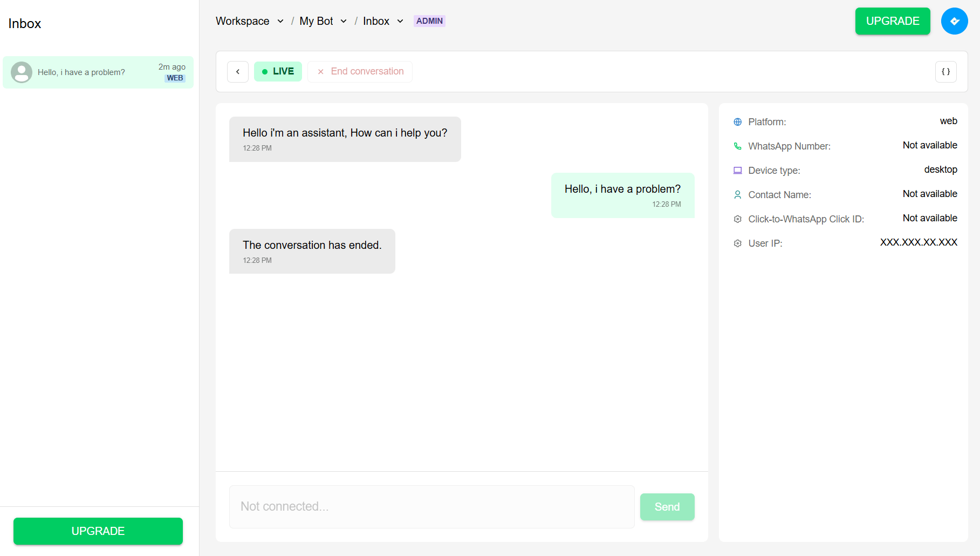Click the Platform value 'web'
Screen dimensions: 980x556
949,121
